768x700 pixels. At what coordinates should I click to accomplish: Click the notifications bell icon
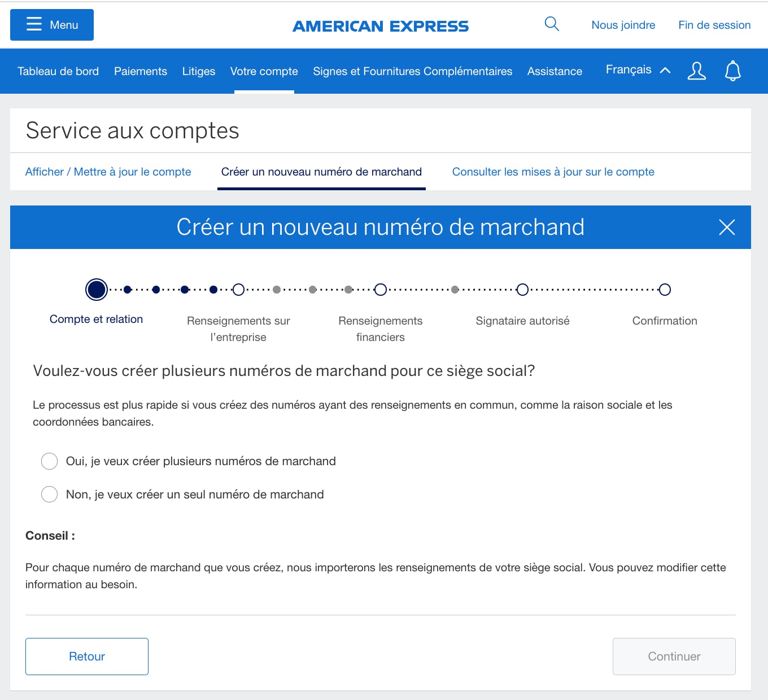[x=732, y=71]
